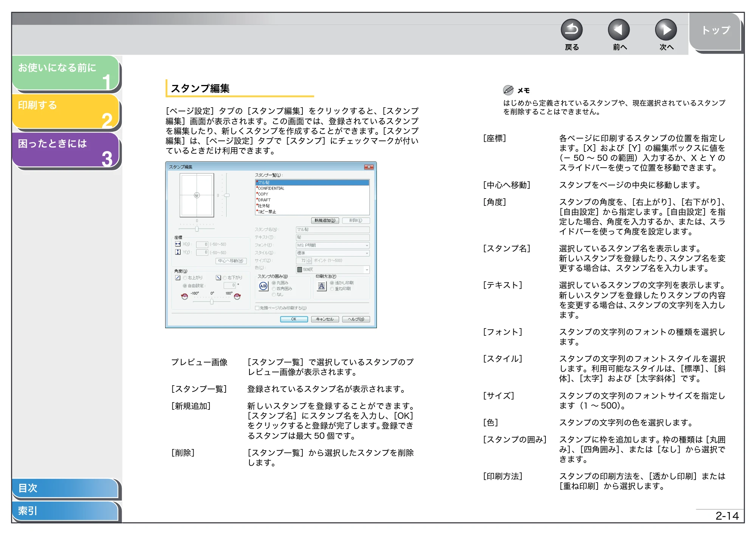Click the サイズ 72 spinner arrows
The image size is (756, 534).
point(309,261)
